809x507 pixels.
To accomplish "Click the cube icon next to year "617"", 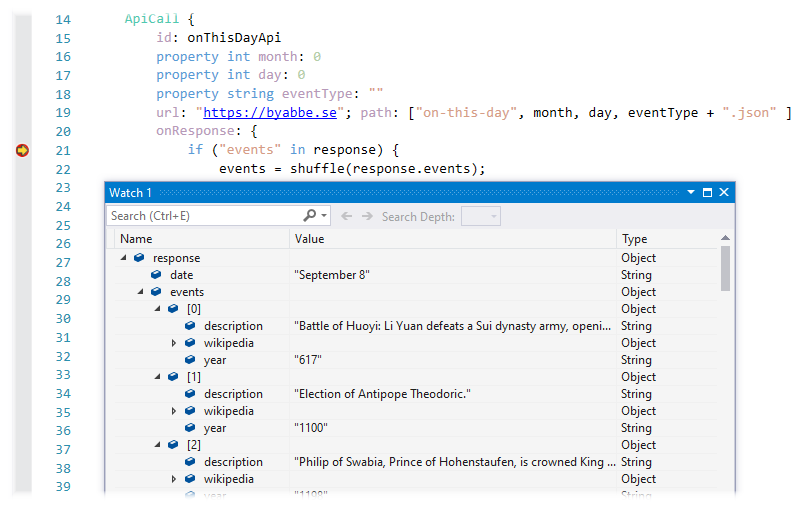I will pyautogui.click(x=190, y=360).
